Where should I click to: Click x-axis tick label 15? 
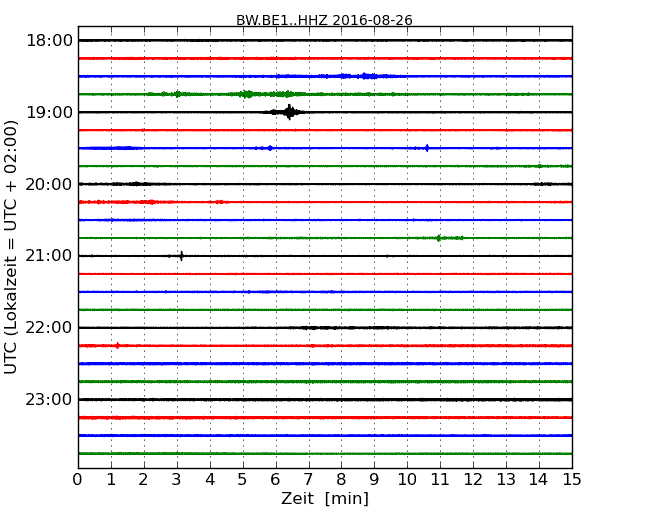(x=572, y=479)
